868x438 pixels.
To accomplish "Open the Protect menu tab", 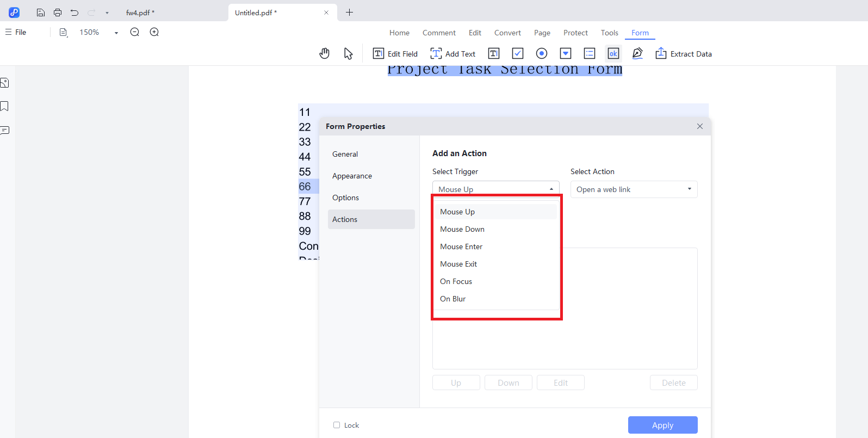I will 575,33.
